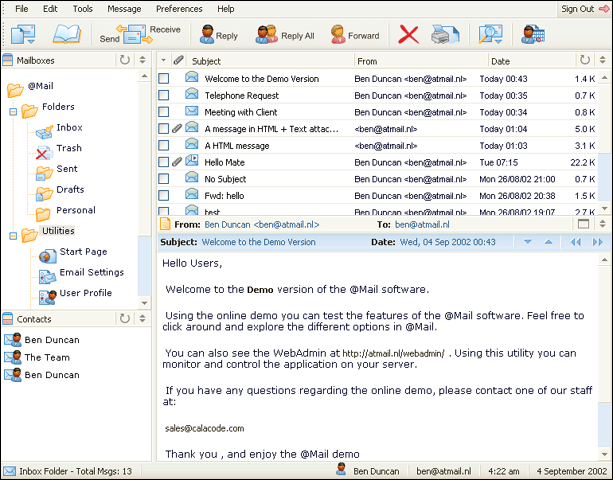Delete message with red X icon
Viewport: 613px width, 480px height.
pyautogui.click(x=408, y=35)
